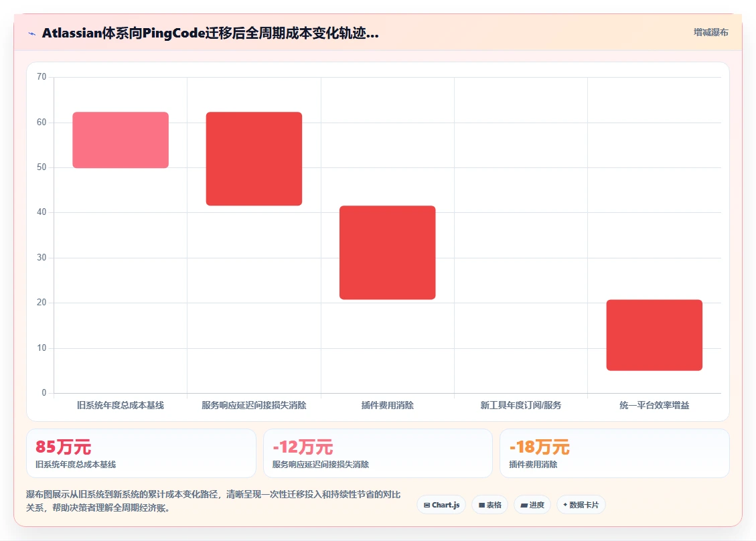Click x-axis label 新工具年度订阅/服务
Image resolution: width=756 pixels, height=541 pixels.
(521, 405)
